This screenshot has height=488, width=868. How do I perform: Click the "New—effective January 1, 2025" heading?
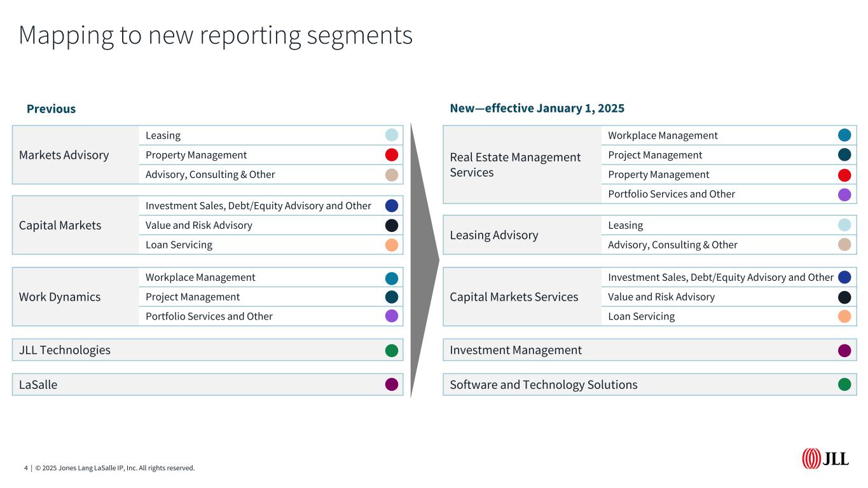click(537, 108)
